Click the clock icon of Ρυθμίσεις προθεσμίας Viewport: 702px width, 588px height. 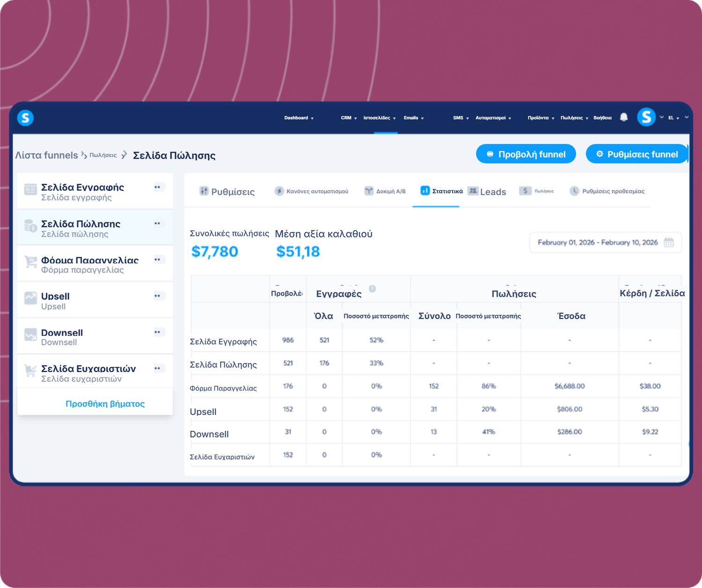point(574,191)
